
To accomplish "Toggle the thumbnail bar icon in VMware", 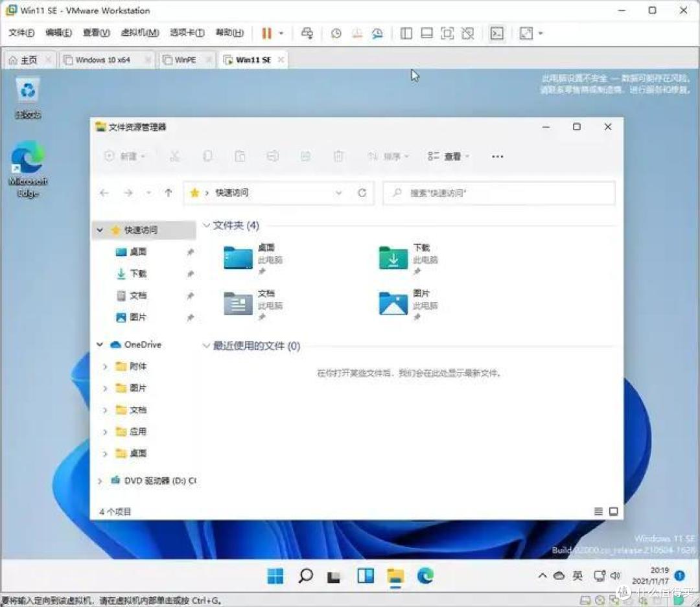I will pyautogui.click(x=426, y=33).
